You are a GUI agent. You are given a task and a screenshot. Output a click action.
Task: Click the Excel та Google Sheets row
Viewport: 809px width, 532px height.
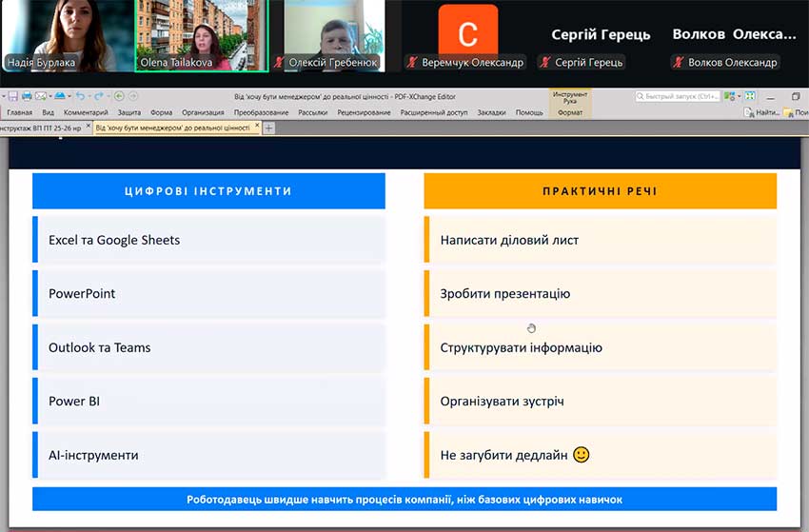208,240
